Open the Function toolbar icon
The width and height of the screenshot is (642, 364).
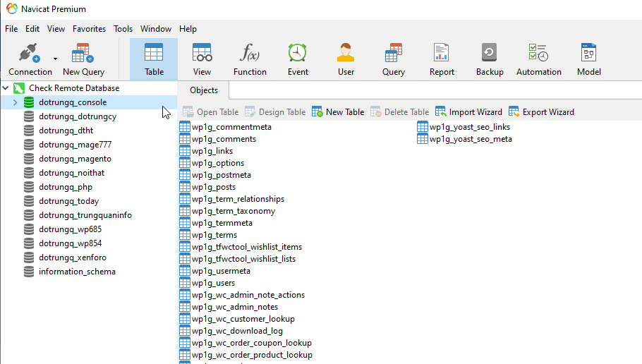point(250,54)
